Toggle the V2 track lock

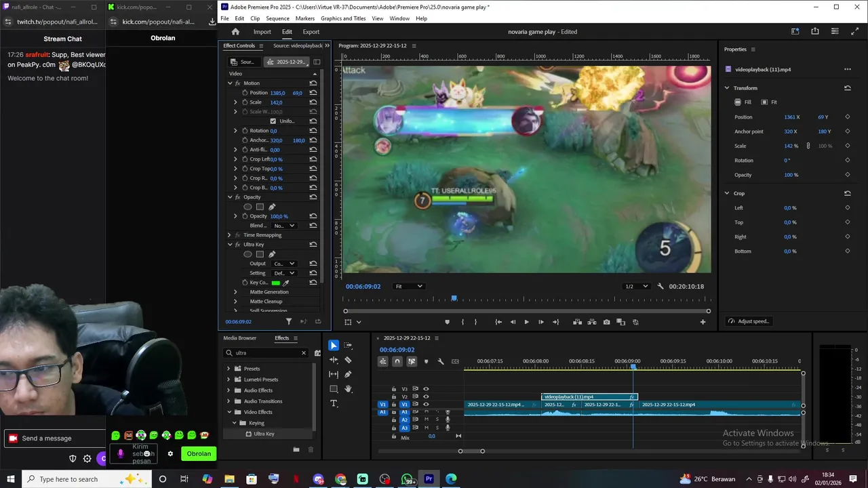coord(394,396)
